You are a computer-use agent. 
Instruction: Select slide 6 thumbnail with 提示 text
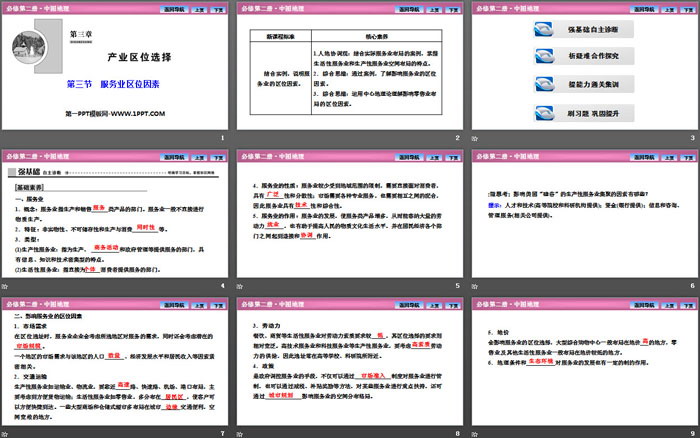(585, 214)
